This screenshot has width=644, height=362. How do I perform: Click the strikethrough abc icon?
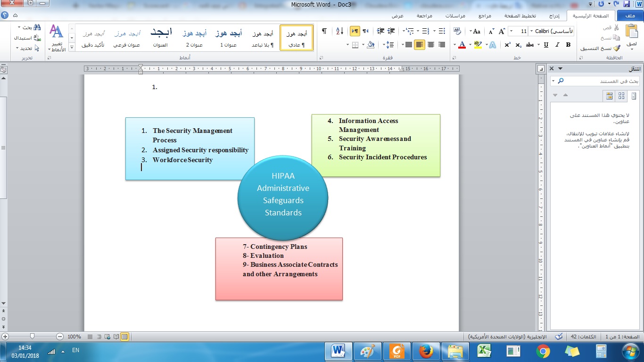click(x=530, y=45)
